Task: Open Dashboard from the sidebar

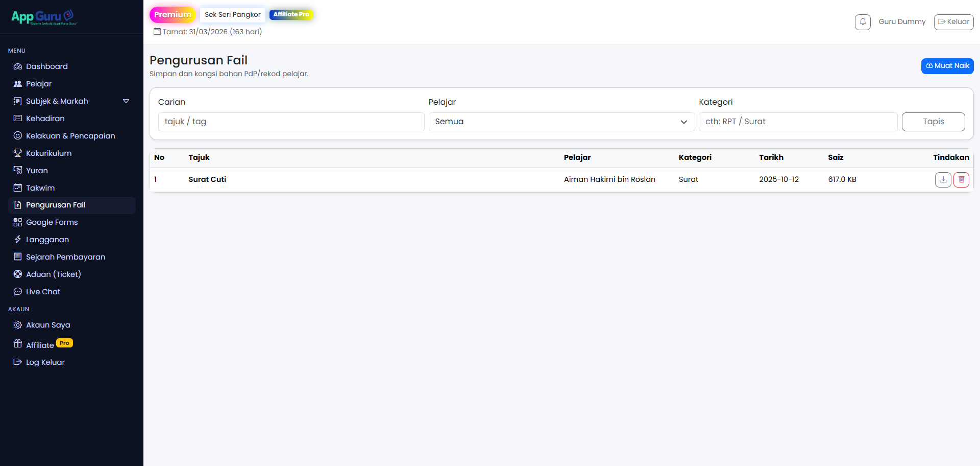Action: pyautogui.click(x=46, y=66)
